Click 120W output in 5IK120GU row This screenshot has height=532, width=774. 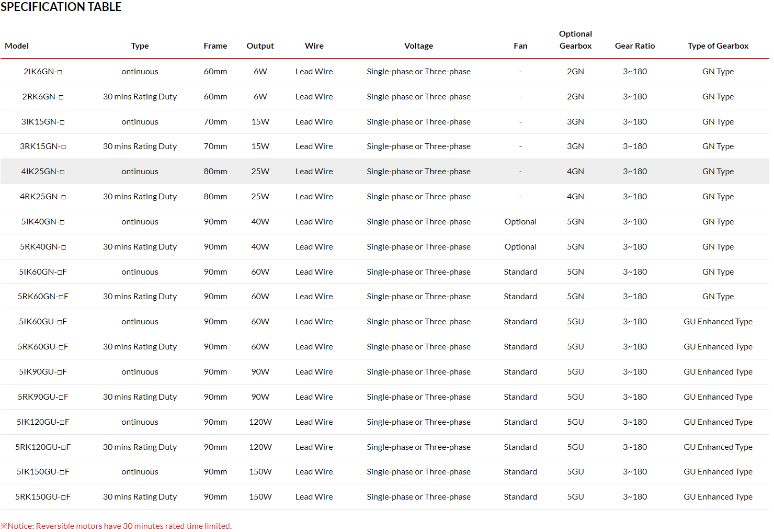260,422
